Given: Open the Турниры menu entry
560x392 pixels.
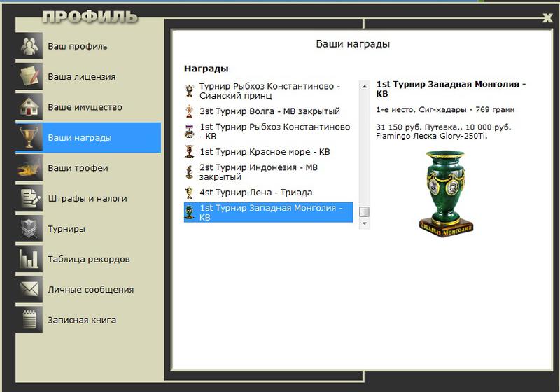Looking at the screenshot, I should [x=88, y=228].
